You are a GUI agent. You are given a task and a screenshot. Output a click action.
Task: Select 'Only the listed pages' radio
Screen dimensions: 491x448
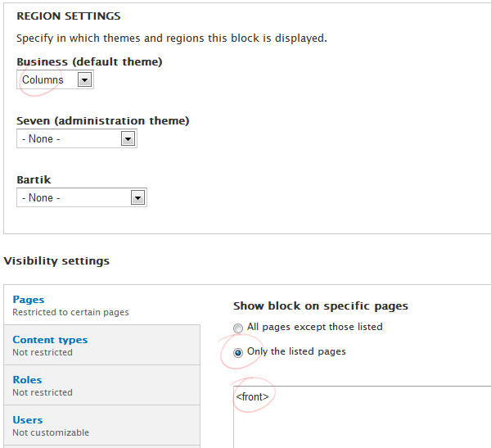[x=238, y=353]
